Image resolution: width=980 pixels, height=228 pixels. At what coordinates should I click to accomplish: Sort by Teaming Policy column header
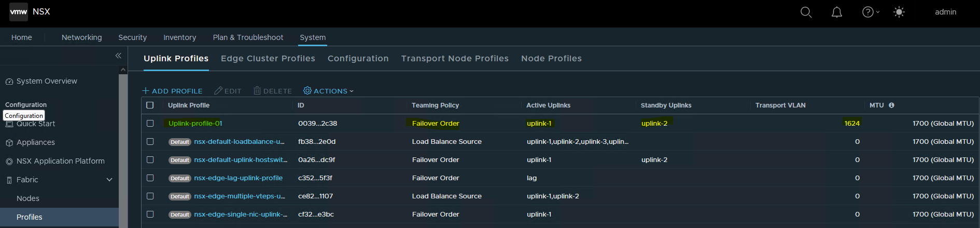[435, 105]
